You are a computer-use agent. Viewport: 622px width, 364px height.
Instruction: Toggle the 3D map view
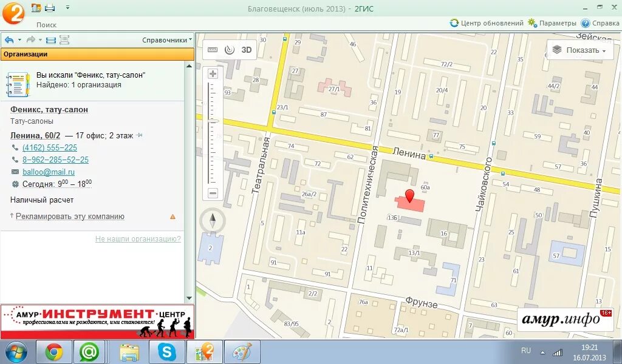coord(247,50)
